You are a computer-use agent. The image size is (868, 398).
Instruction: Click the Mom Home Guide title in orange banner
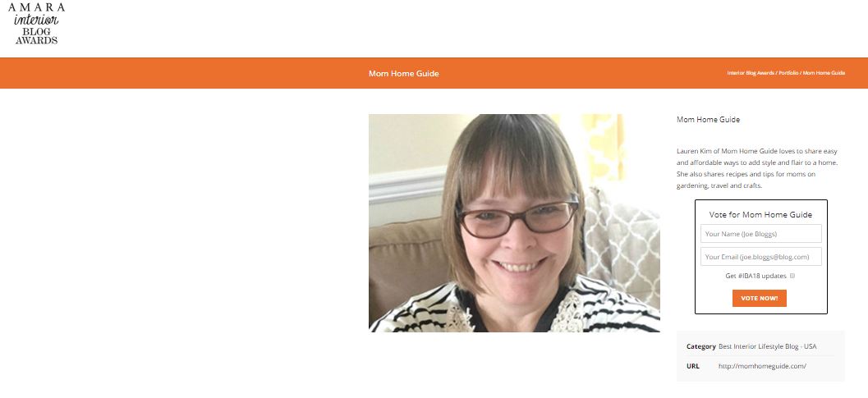point(403,74)
